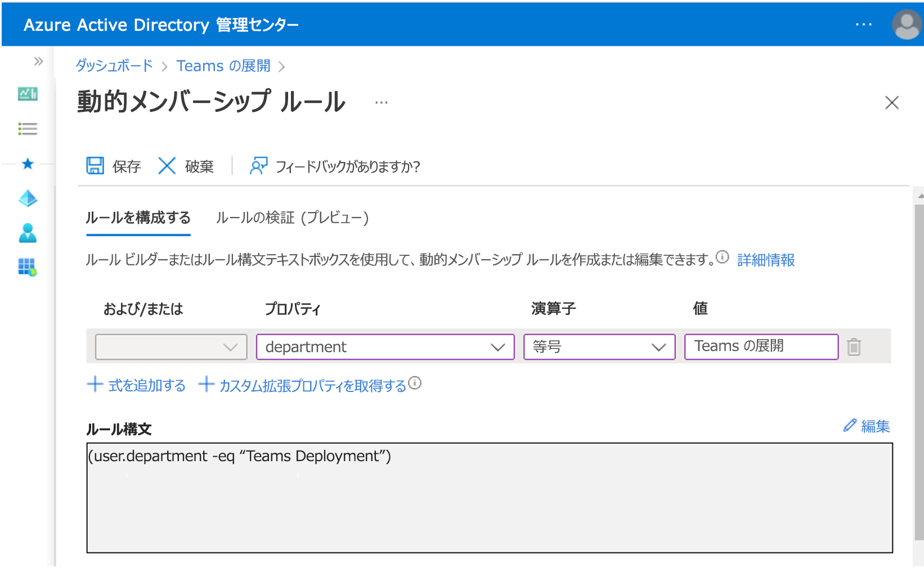Viewport: 924px width, 568px height.
Task: Delete the rule row with trash icon
Action: coord(854,347)
